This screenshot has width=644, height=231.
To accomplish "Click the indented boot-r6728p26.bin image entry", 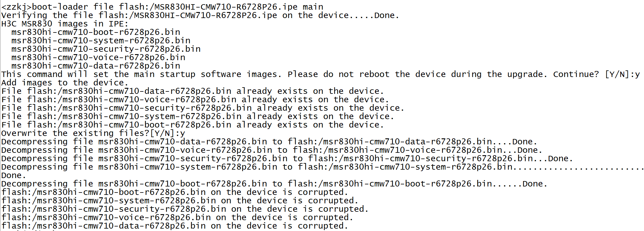I will (x=96, y=32).
